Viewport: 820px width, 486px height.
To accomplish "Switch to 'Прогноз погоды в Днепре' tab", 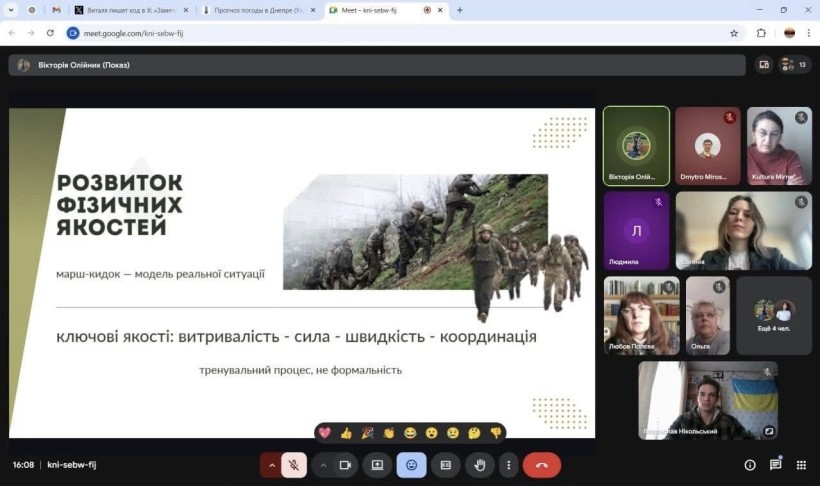I will pos(259,10).
